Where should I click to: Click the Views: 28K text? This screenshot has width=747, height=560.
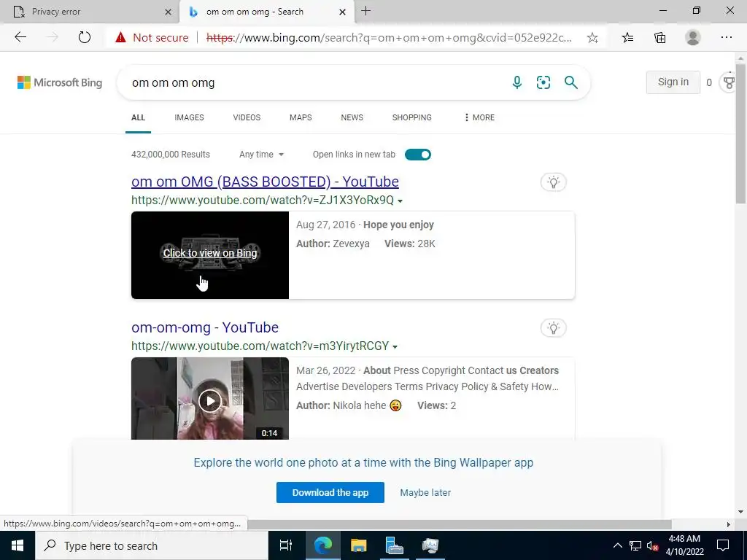(410, 244)
